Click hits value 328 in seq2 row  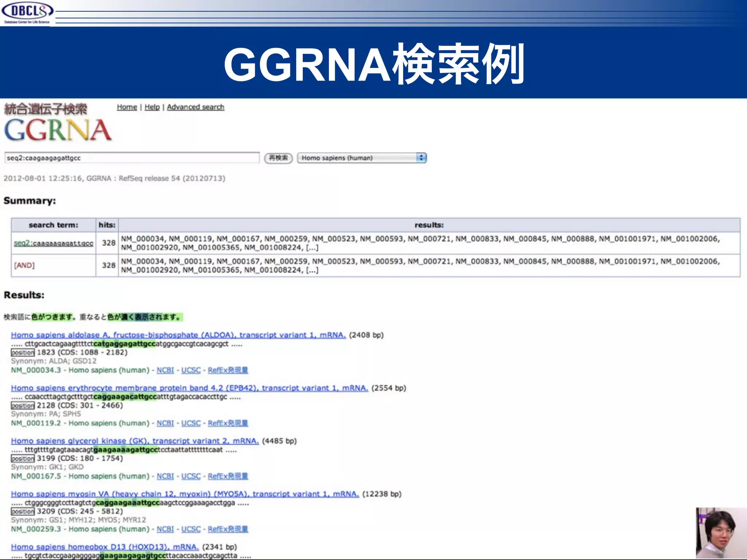(x=109, y=243)
